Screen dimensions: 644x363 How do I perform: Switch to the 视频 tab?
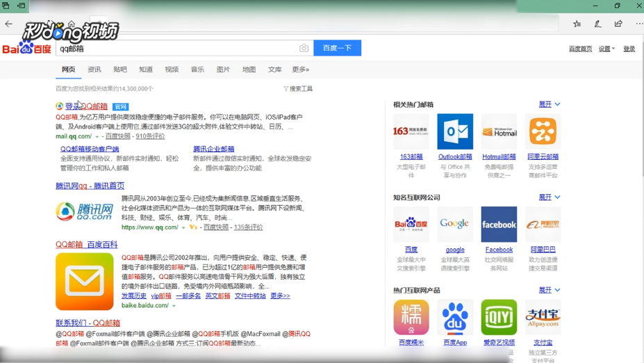point(172,70)
